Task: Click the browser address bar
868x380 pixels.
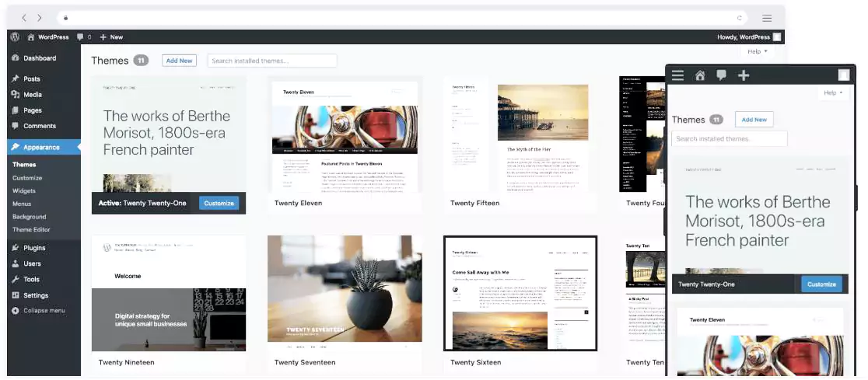Action: pyautogui.click(x=403, y=18)
